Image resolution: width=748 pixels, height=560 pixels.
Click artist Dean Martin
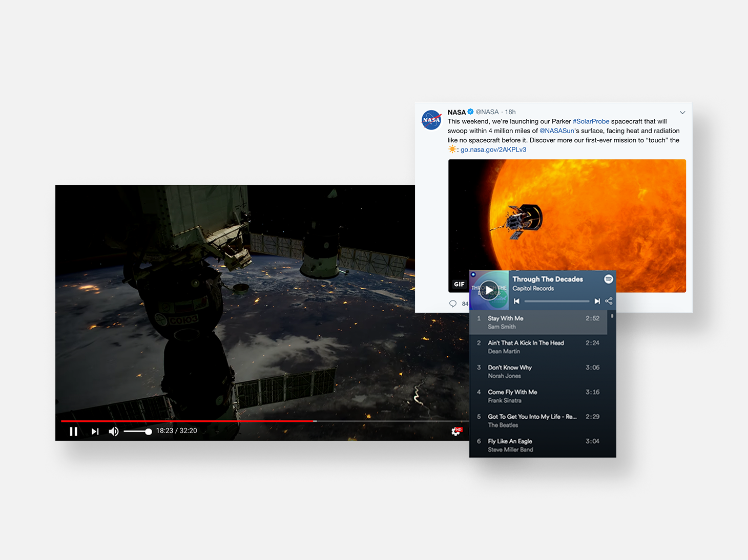[504, 351]
